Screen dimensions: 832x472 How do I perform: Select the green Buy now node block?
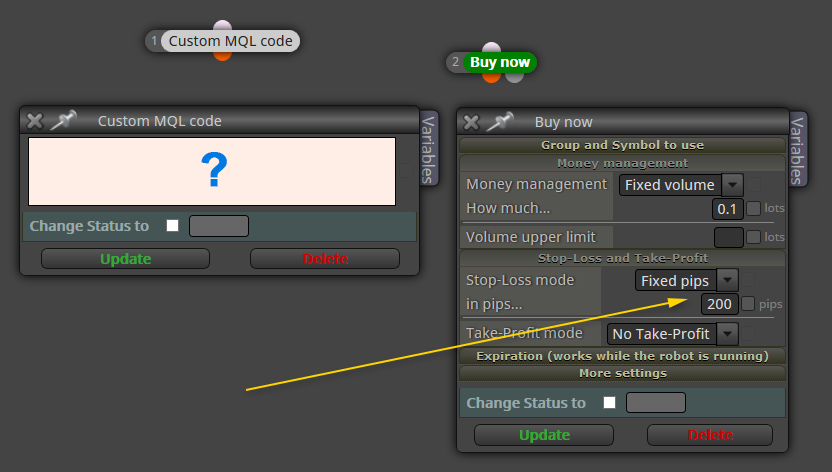click(x=500, y=62)
